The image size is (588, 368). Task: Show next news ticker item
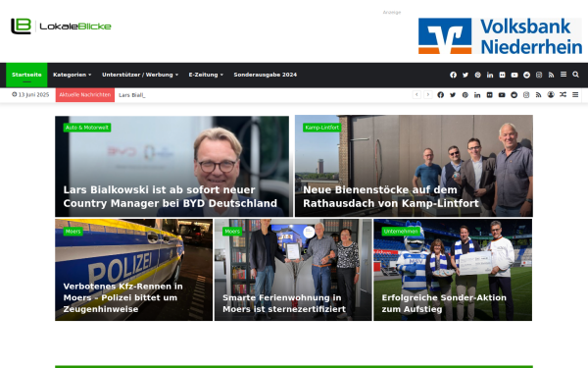(427, 94)
